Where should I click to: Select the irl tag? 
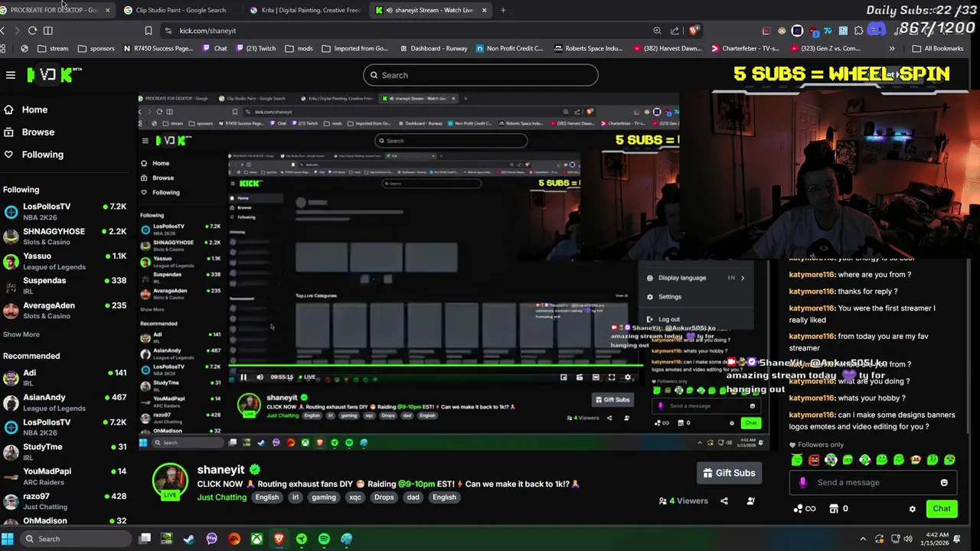coord(296,497)
